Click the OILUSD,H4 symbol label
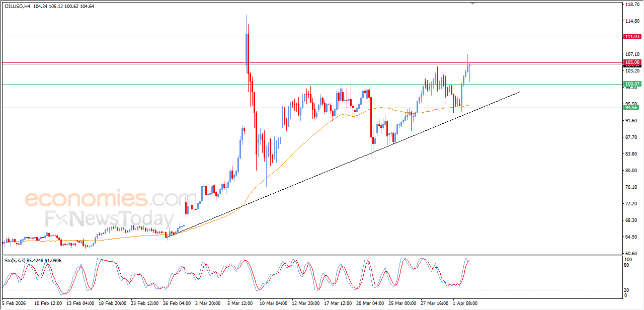The height and width of the screenshot is (310, 644). tap(18, 7)
